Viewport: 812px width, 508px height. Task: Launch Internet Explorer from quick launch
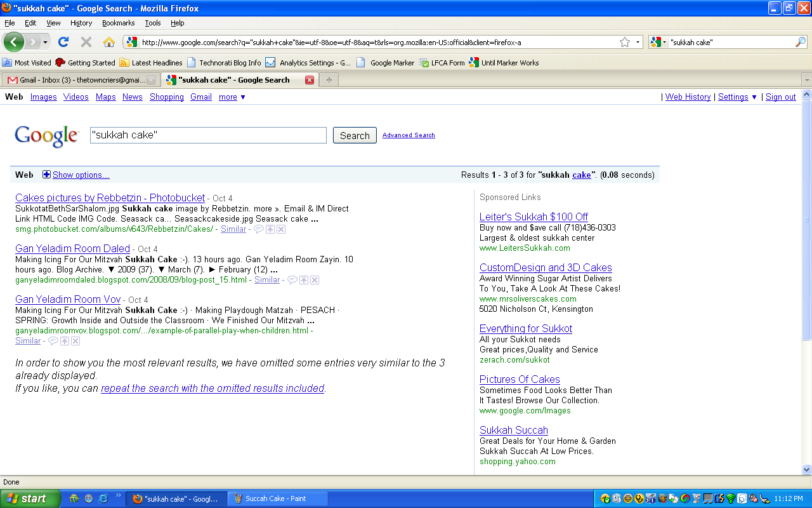pyautogui.click(x=103, y=498)
